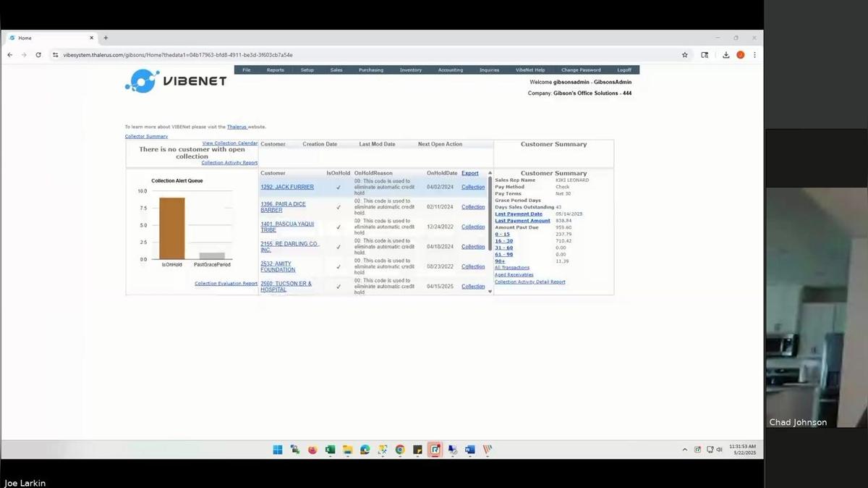The image size is (868, 488).
Task: Click the Windows Start button
Action: (278, 450)
